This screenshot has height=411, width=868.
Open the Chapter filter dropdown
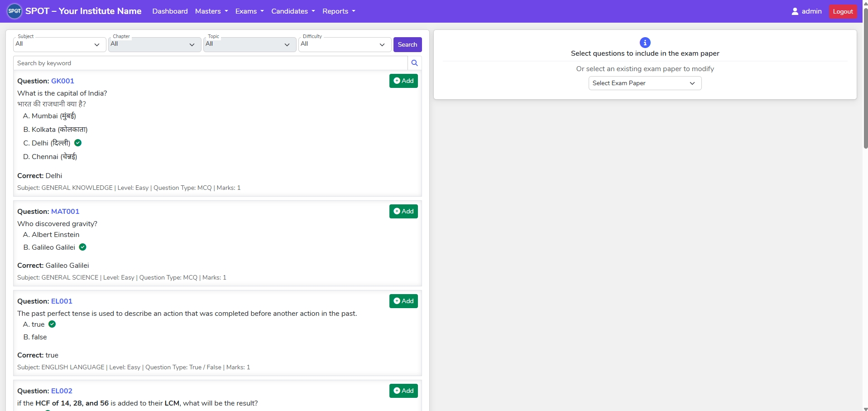[x=154, y=44]
